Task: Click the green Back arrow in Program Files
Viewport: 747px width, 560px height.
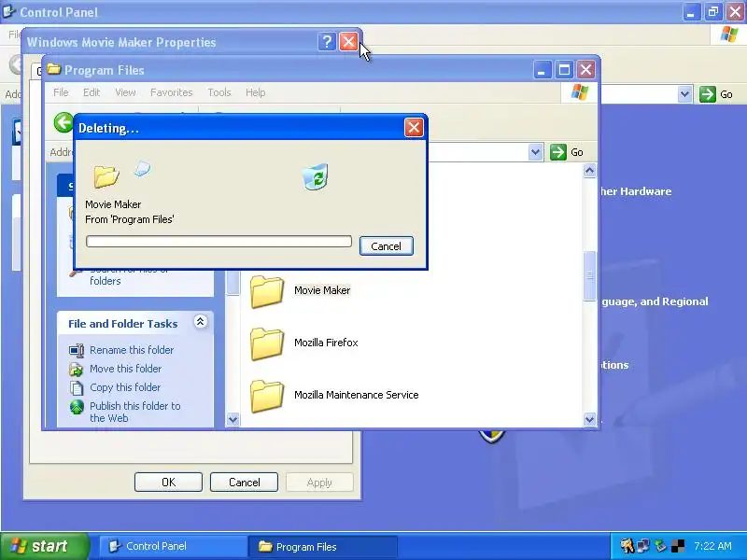Action: coord(63,122)
